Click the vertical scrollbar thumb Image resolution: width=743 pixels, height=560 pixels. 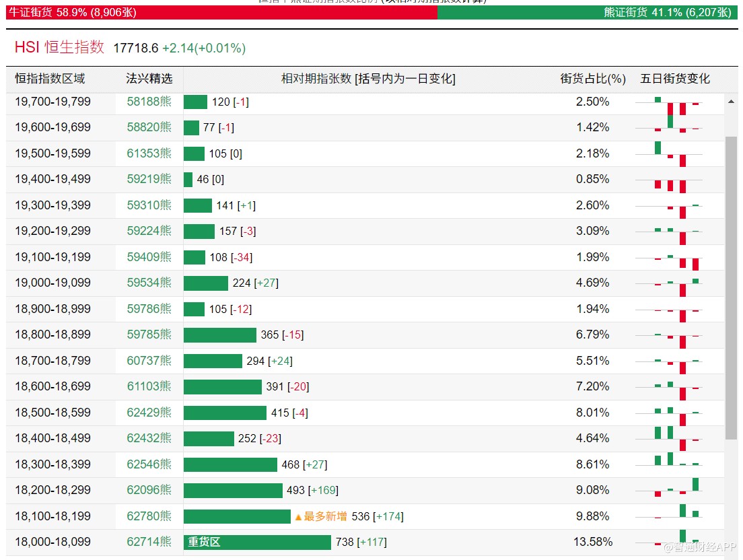click(731, 288)
